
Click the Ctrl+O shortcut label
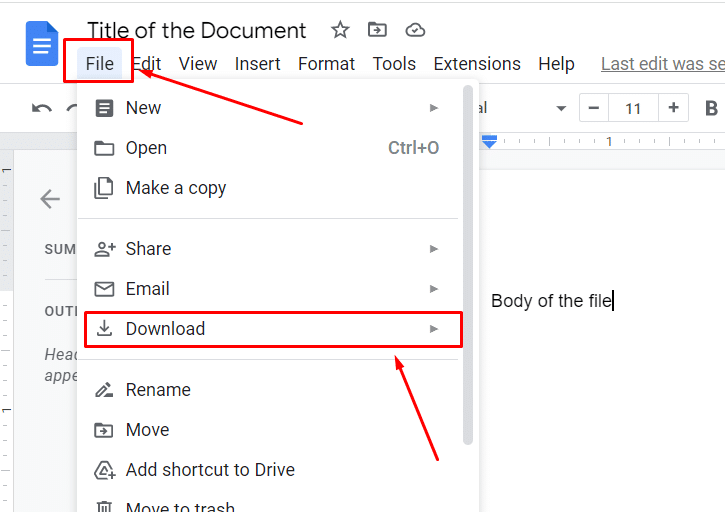point(413,148)
